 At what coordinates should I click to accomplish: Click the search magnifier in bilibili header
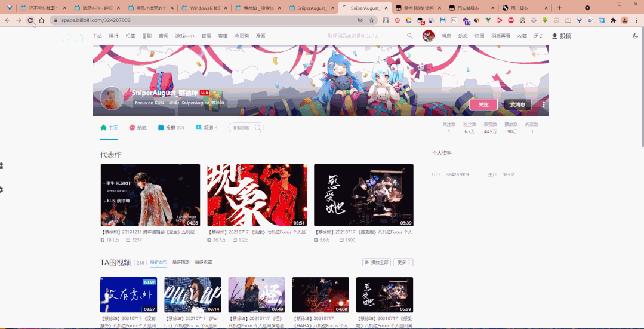(410, 36)
